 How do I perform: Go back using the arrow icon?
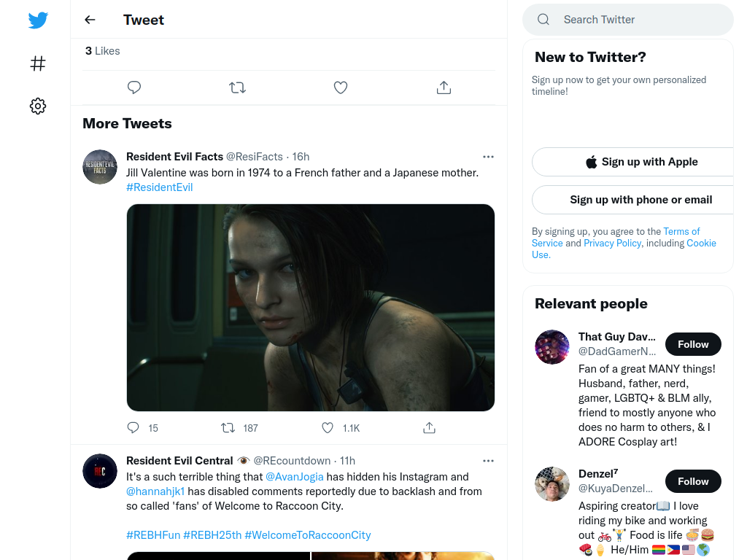90,20
